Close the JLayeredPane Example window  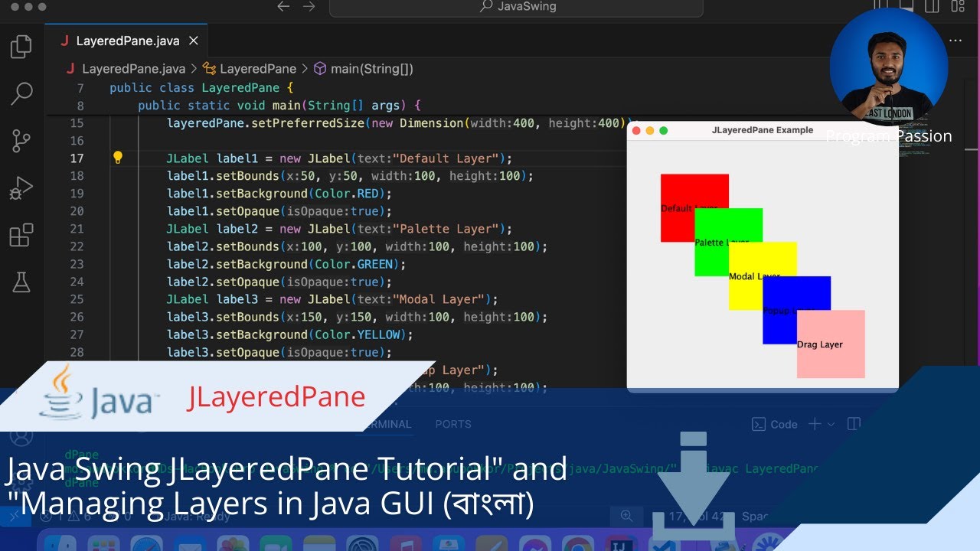click(636, 131)
